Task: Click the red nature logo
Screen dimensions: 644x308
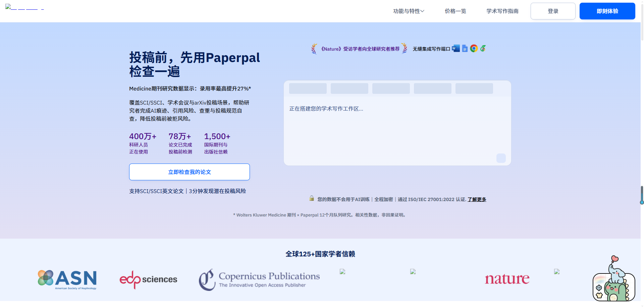Action: click(507, 279)
